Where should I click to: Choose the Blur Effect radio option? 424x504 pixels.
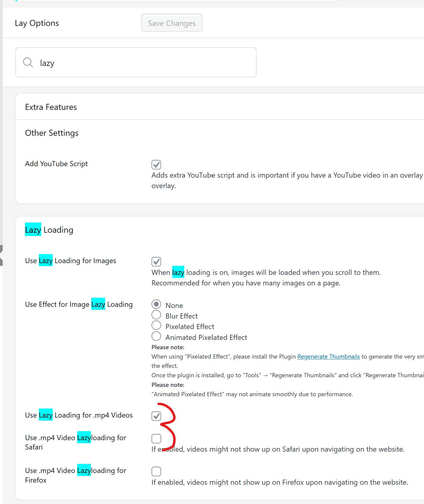pyautogui.click(x=156, y=315)
